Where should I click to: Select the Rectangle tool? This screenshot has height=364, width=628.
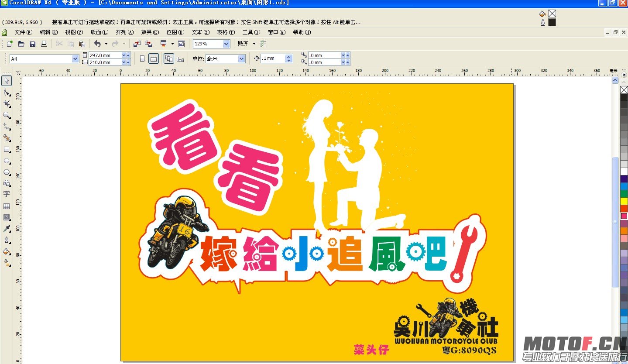[x=7, y=149]
